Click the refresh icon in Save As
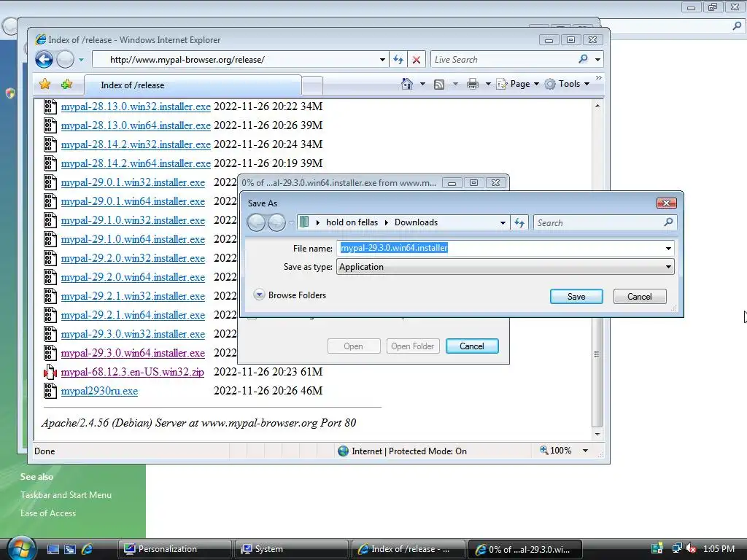The image size is (747, 560). 519,222
